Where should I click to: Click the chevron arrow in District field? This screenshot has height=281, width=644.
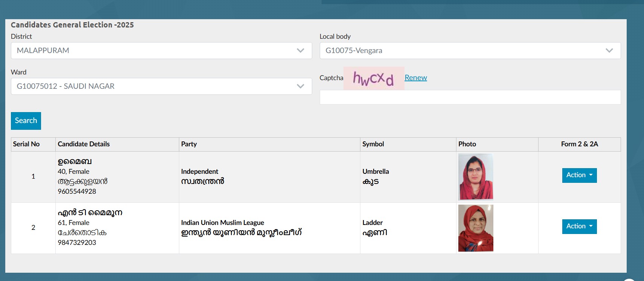pyautogui.click(x=300, y=50)
